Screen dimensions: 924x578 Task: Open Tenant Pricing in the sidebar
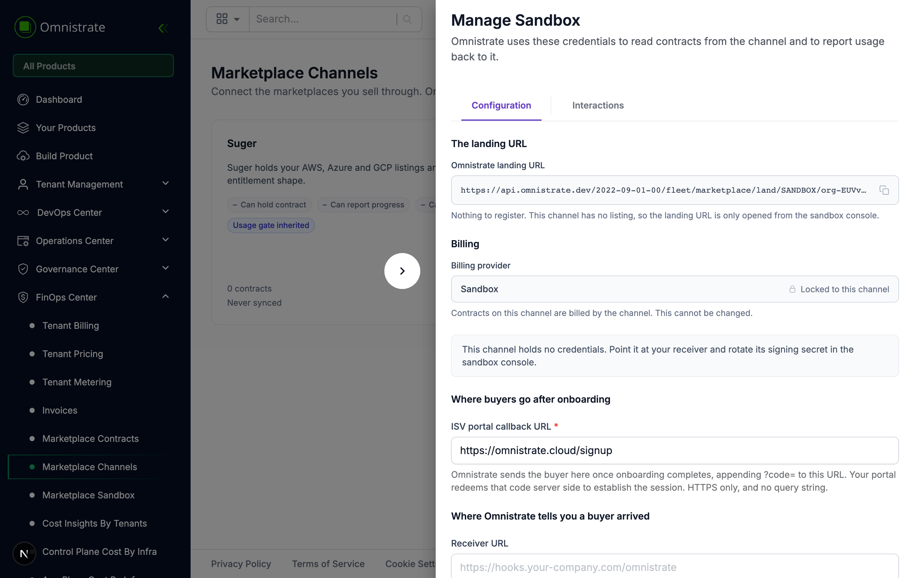coord(73,354)
